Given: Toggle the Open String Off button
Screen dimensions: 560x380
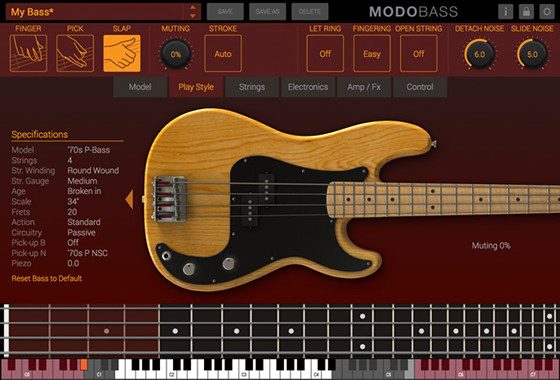Looking at the screenshot, I should [x=419, y=54].
